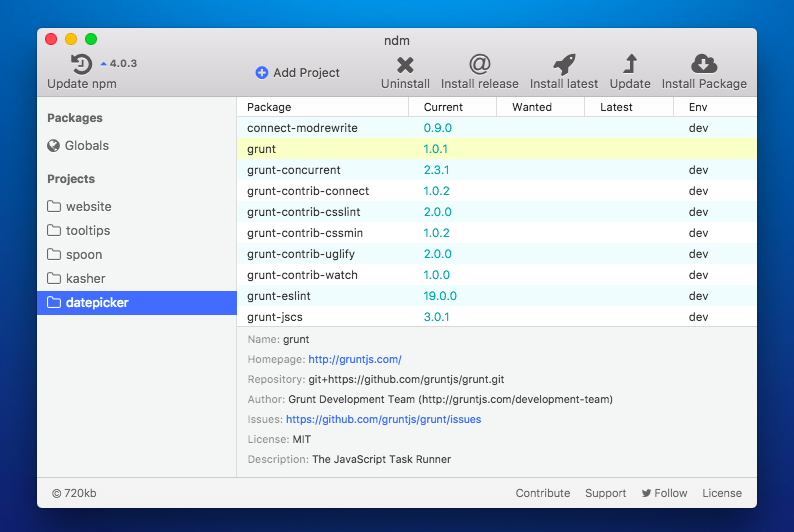Screen dimensions: 794x532
Task: Click the Globals globe icon
Action: [x=54, y=146]
